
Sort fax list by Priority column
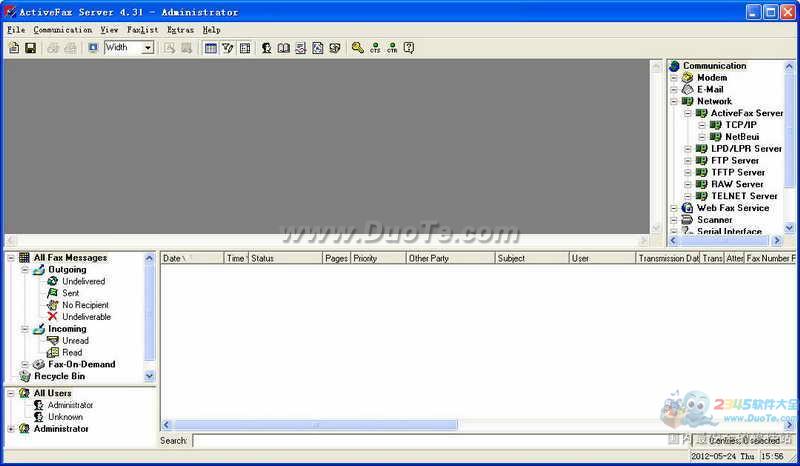tap(378, 258)
